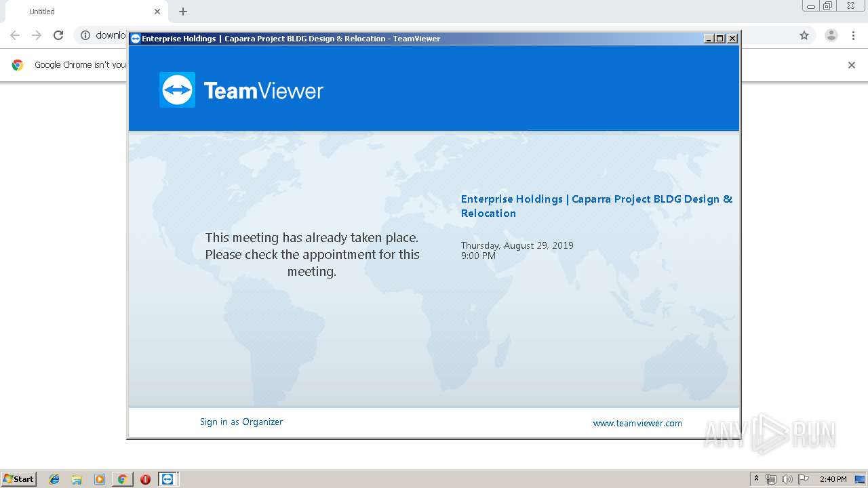Close the Chrome window
This screenshot has width=868, height=488.
point(850,6)
